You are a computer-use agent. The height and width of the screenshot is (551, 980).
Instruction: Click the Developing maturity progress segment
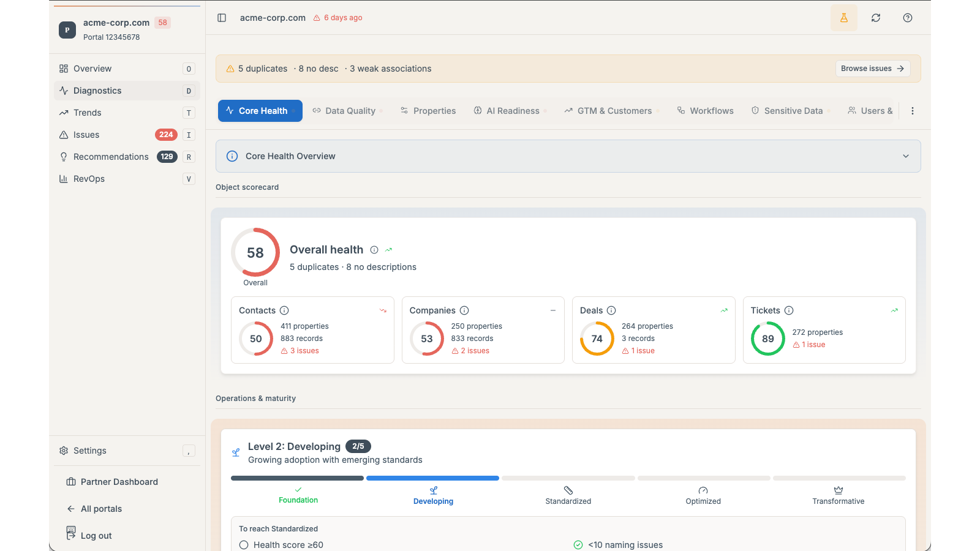(432, 478)
